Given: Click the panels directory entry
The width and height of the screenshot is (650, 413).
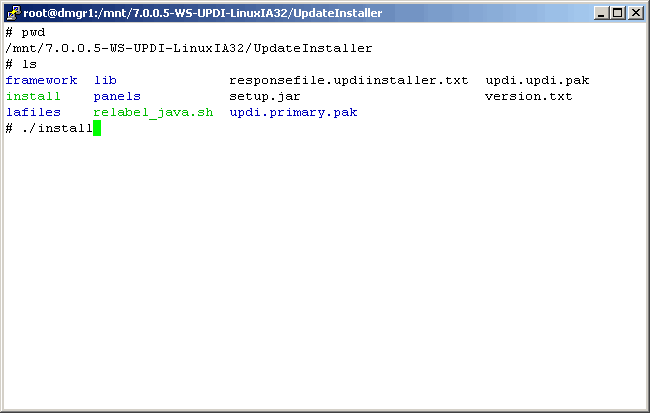Looking at the screenshot, I should tap(117, 96).
